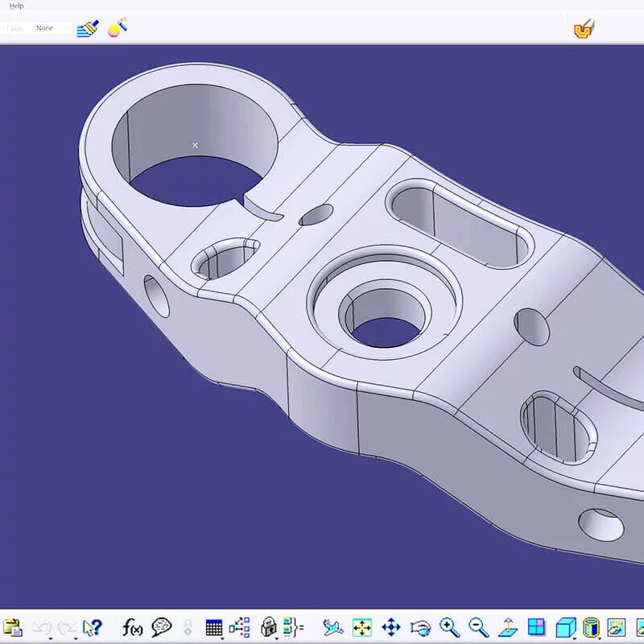Click the Undo arrow icon
This screenshot has height=644, width=644.
click(42, 627)
